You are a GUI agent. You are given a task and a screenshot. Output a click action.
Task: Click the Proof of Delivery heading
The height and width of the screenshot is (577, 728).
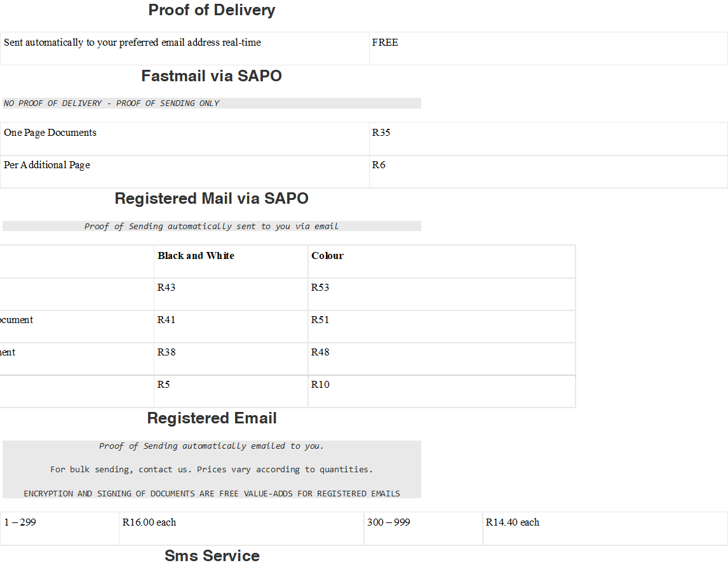point(212,10)
